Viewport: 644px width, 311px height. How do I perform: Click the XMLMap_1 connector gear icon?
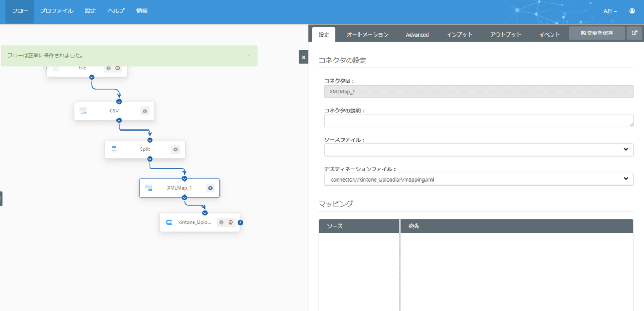[210, 188]
